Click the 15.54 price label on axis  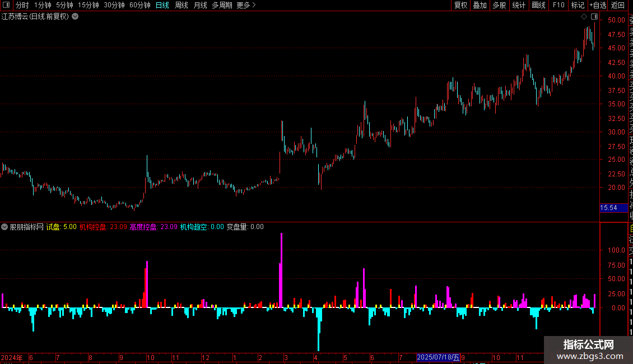[x=613, y=208]
